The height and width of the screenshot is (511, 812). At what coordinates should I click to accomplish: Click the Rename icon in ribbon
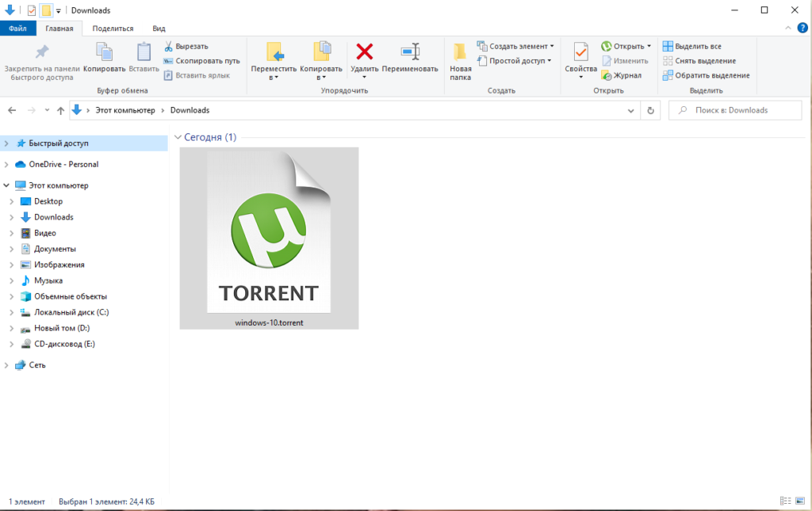point(410,53)
